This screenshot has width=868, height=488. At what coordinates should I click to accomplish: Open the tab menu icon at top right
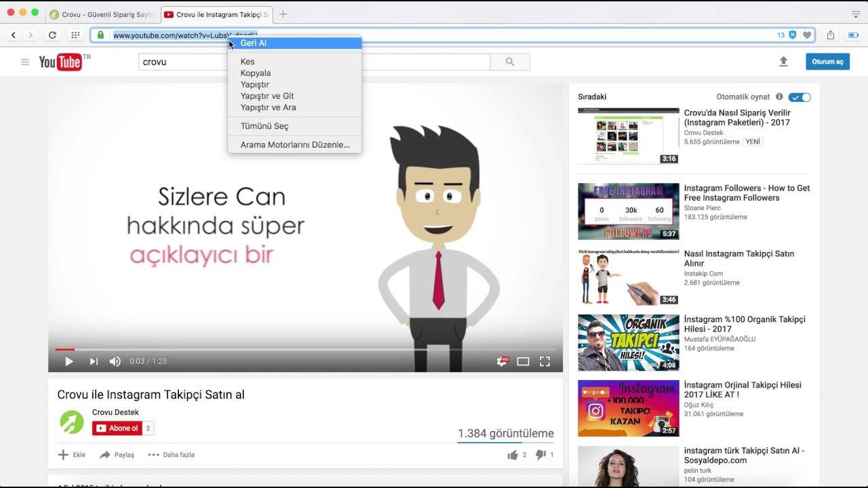(x=856, y=14)
